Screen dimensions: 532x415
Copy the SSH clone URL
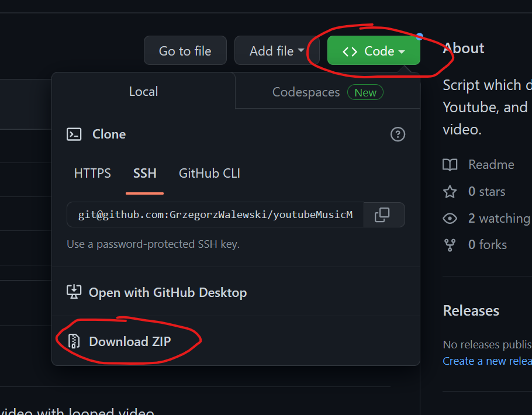click(384, 215)
